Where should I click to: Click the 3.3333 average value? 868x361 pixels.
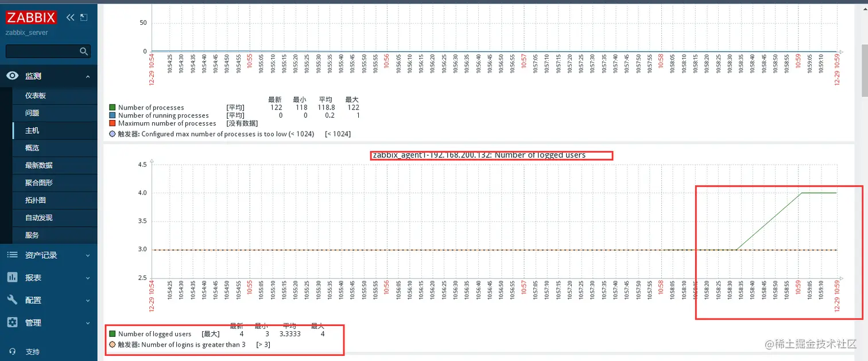click(290, 334)
